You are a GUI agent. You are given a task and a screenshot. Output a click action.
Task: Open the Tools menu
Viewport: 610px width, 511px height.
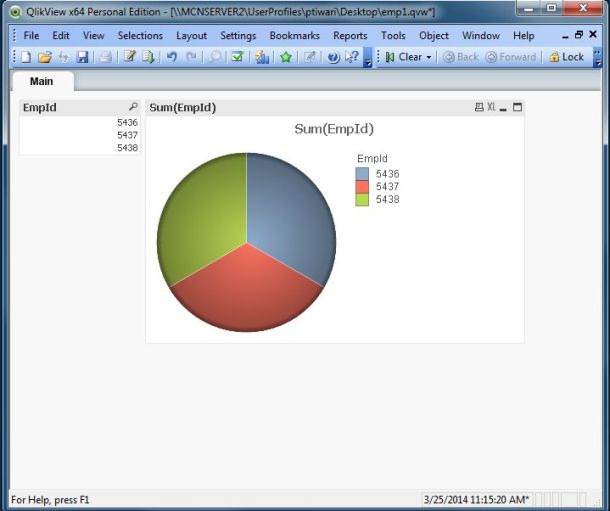coord(393,36)
